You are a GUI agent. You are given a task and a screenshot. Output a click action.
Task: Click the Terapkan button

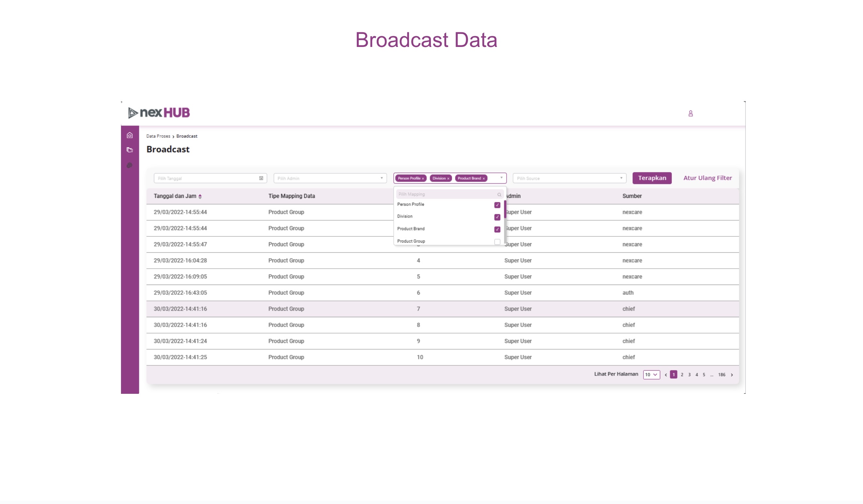652,178
